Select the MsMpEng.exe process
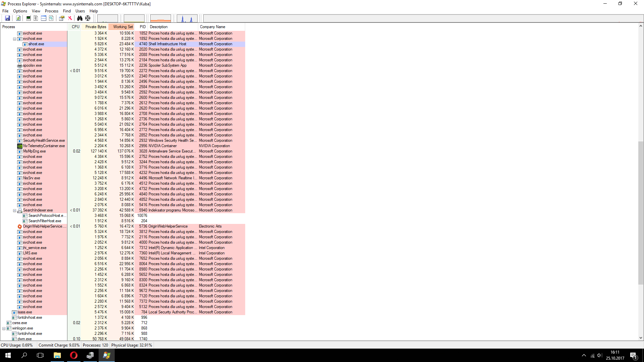Screen dimensions: 644x362 [x=123, y=151]
